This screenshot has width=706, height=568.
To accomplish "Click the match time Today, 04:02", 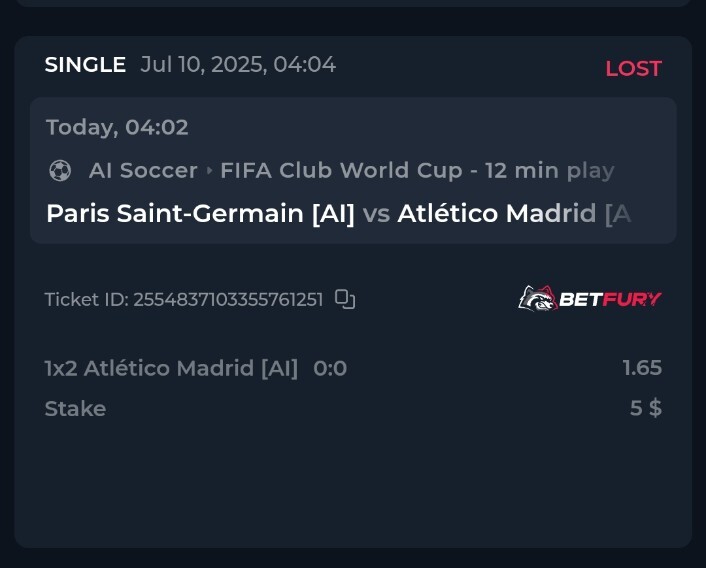I will [117, 127].
